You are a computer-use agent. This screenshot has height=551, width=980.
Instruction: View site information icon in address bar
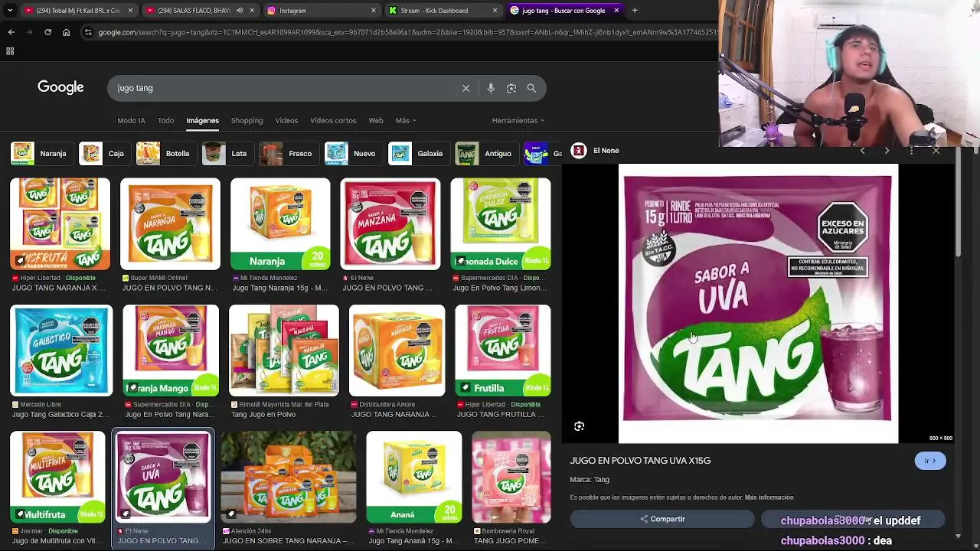coord(88,32)
